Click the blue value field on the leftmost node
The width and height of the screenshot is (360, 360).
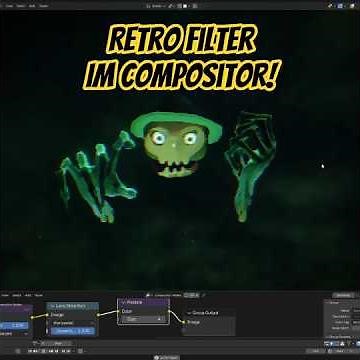tap(14, 325)
